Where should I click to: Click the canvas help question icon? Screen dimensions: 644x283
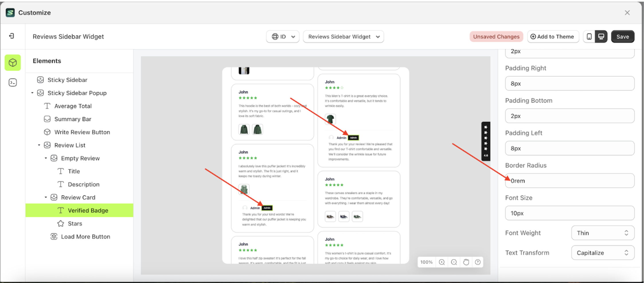[478, 262]
